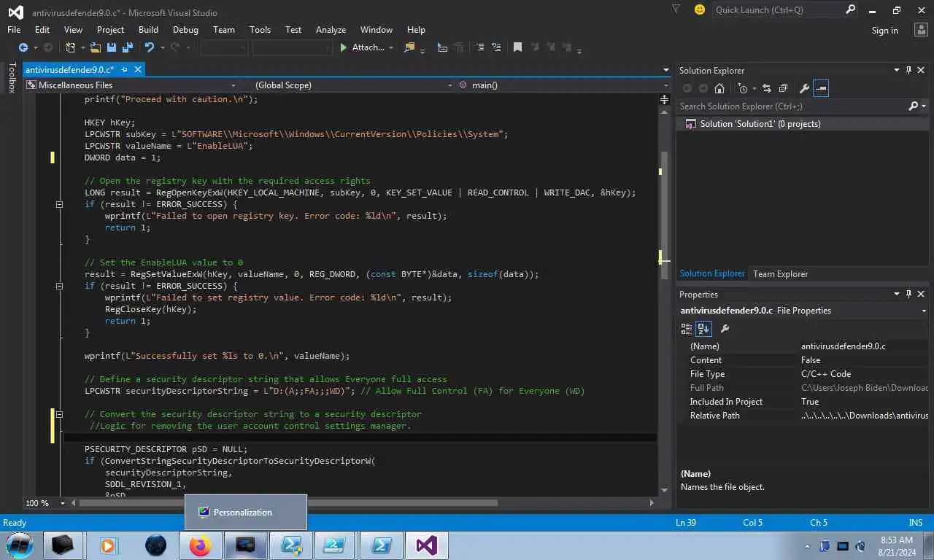
Task: Open the Debug menu
Action: [x=185, y=30]
